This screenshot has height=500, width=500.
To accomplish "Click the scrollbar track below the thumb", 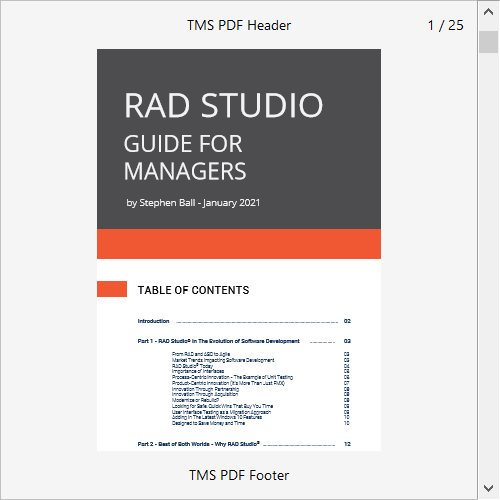I will [x=488, y=267].
